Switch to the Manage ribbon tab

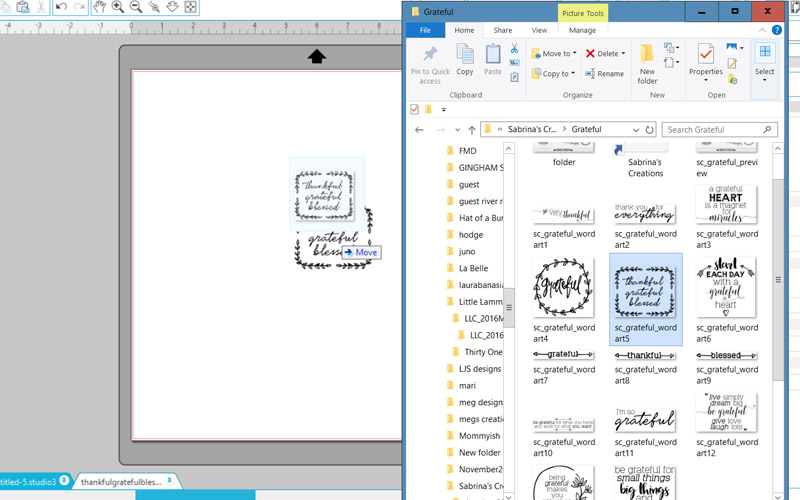point(582,30)
